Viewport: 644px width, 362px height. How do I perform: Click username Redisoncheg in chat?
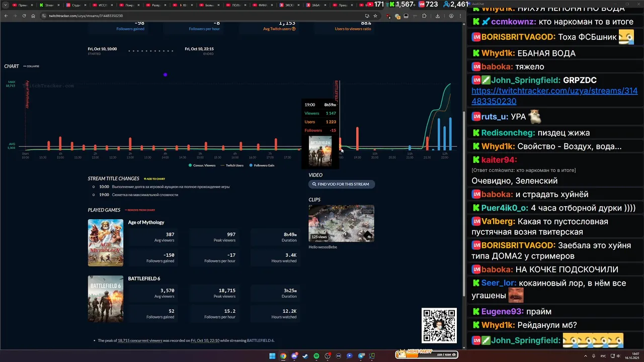(x=508, y=133)
